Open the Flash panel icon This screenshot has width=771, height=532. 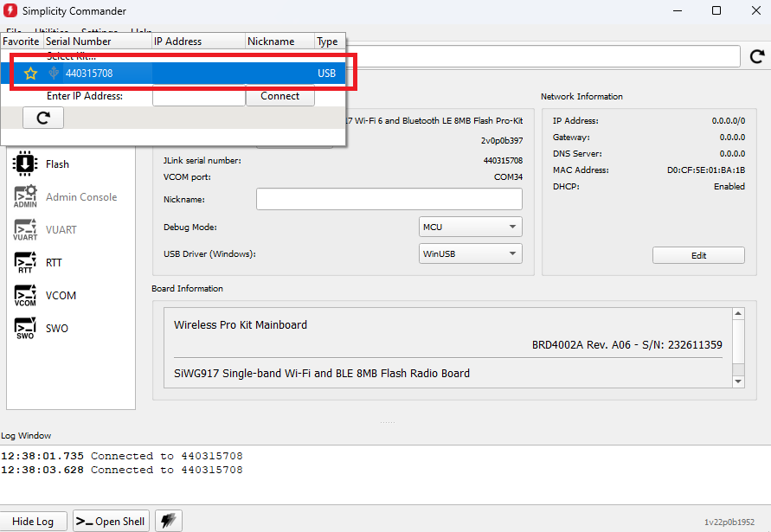pyautogui.click(x=25, y=163)
